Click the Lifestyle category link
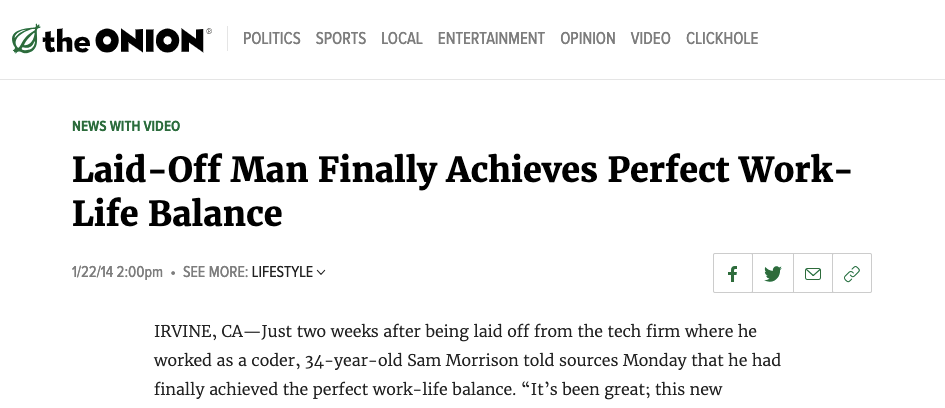This screenshot has width=945, height=408. (x=282, y=272)
